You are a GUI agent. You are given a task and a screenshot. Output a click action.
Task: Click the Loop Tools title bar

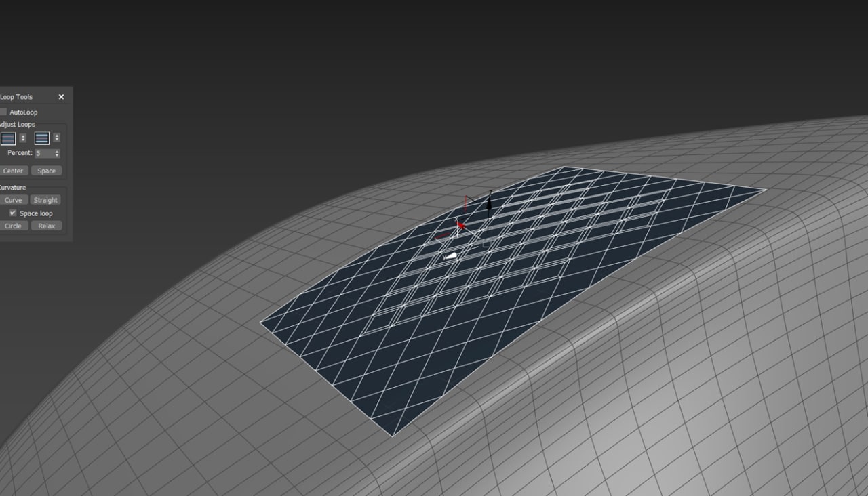tap(27, 97)
